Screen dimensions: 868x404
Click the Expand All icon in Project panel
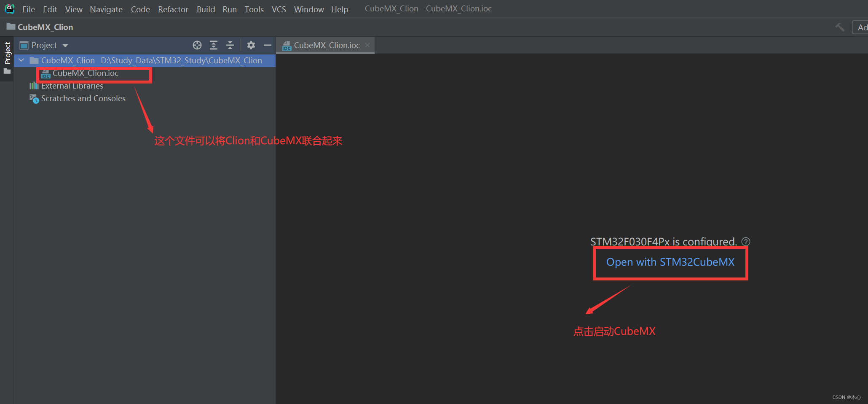coord(214,45)
